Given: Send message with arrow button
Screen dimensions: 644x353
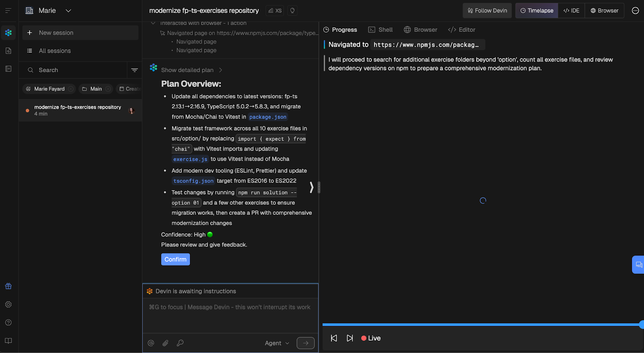Looking at the screenshot, I should click(x=305, y=343).
